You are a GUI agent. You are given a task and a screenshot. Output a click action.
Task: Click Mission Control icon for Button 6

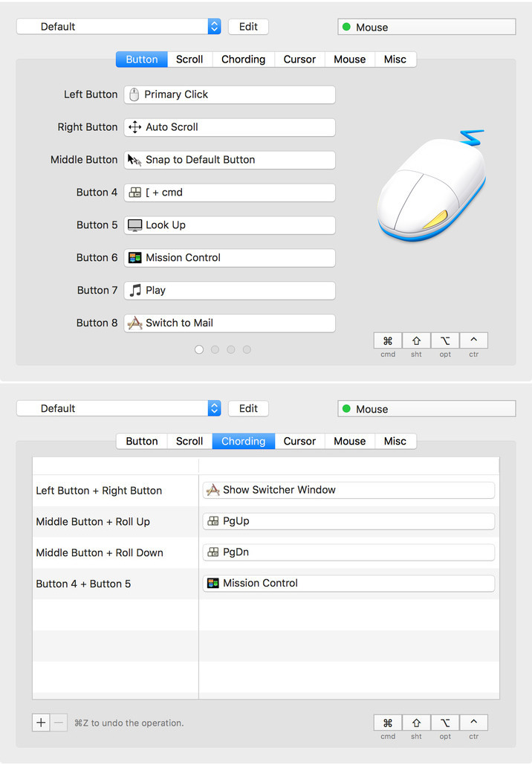point(134,258)
